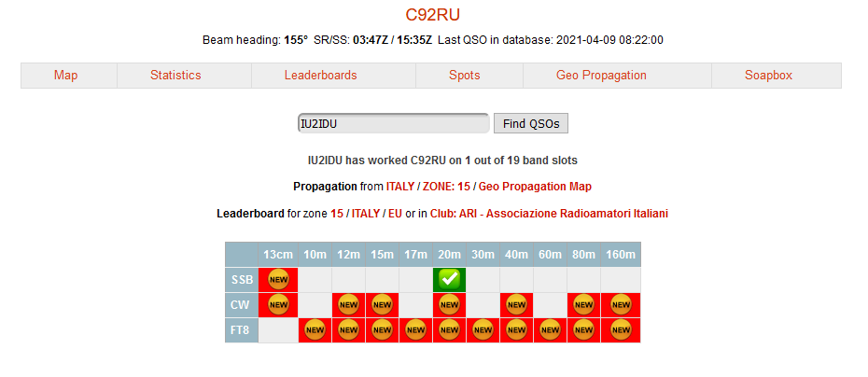This screenshot has height=377, width=868.
Task: Select the CW 80m NEW badge
Action: (583, 304)
